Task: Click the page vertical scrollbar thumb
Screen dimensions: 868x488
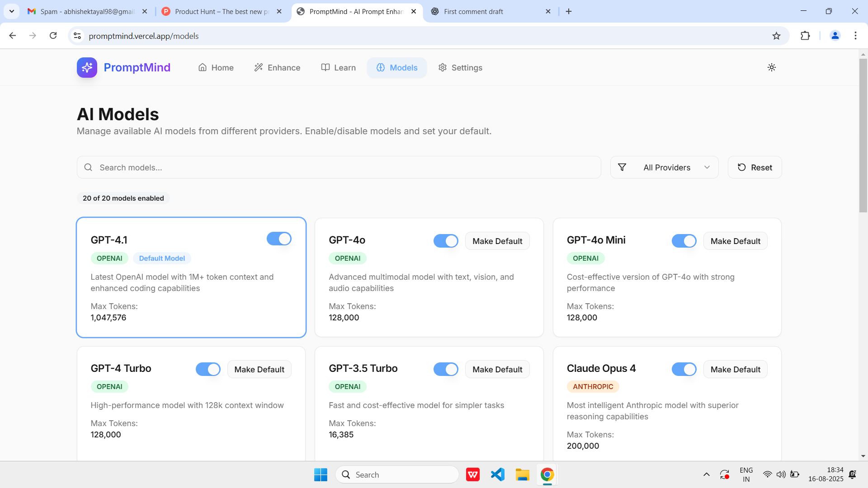Action: coord(863,135)
